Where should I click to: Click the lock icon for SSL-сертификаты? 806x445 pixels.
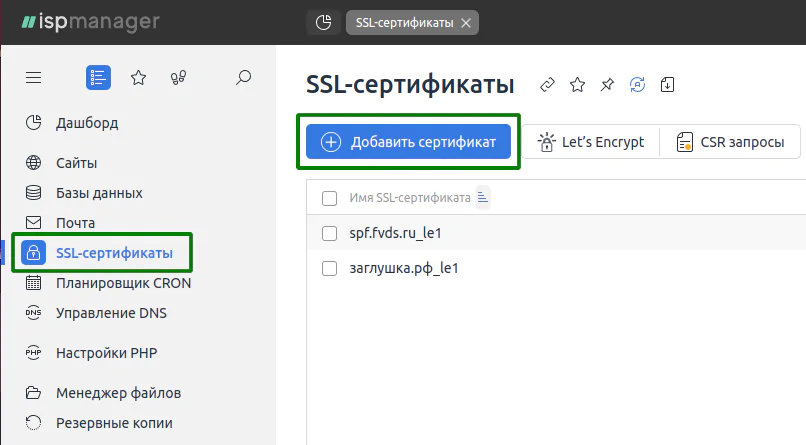coord(33,253)
